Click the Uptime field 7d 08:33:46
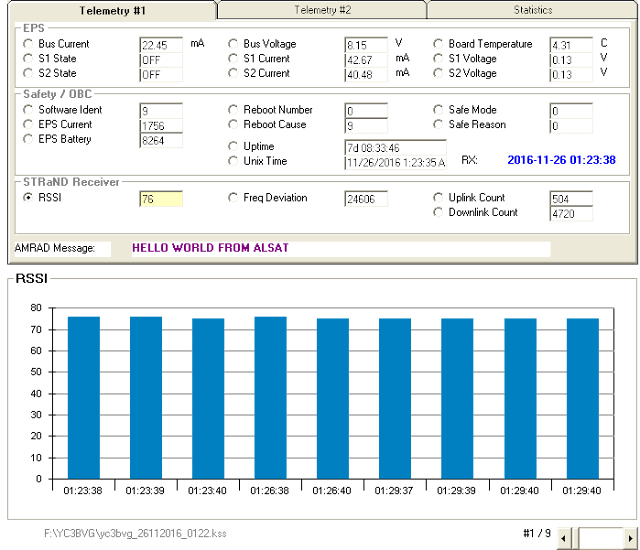The height and width of the screenshot is (550, 640). (396, 148)
